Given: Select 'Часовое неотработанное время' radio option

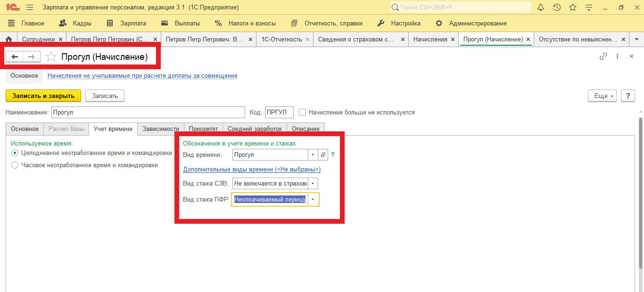Looking at the screenshot, I should pyautogui.click(x=15, y=165).
